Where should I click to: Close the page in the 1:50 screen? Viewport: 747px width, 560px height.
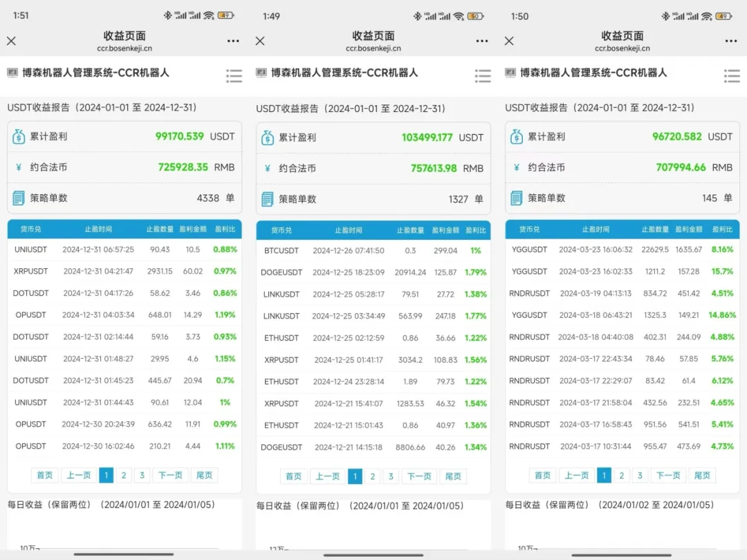[509, 41]
